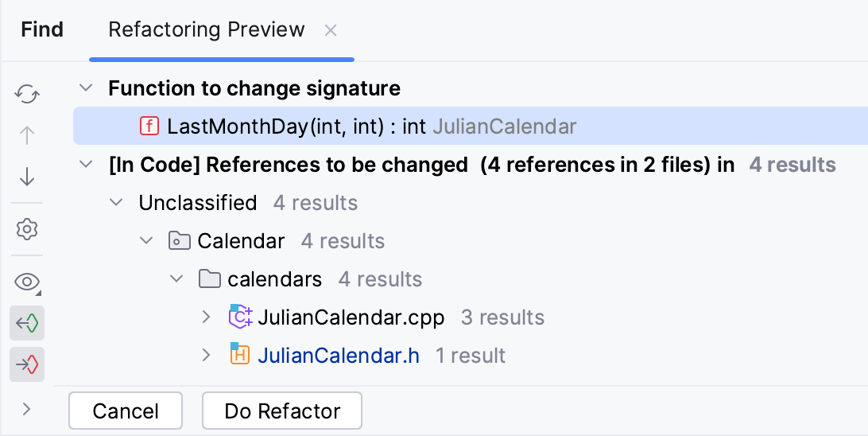Viewport: 868px width, 436px height.
Task: Click the Do Refactor button
Action: (x=282, y=411)
